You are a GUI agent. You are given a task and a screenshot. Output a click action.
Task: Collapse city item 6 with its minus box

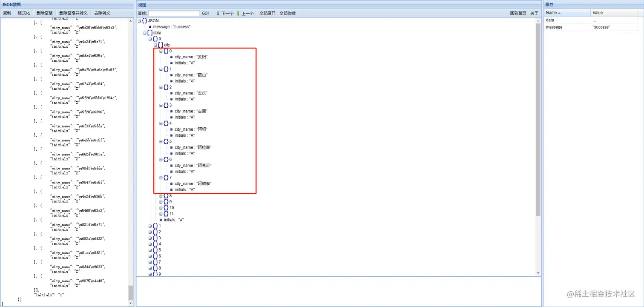161,160
